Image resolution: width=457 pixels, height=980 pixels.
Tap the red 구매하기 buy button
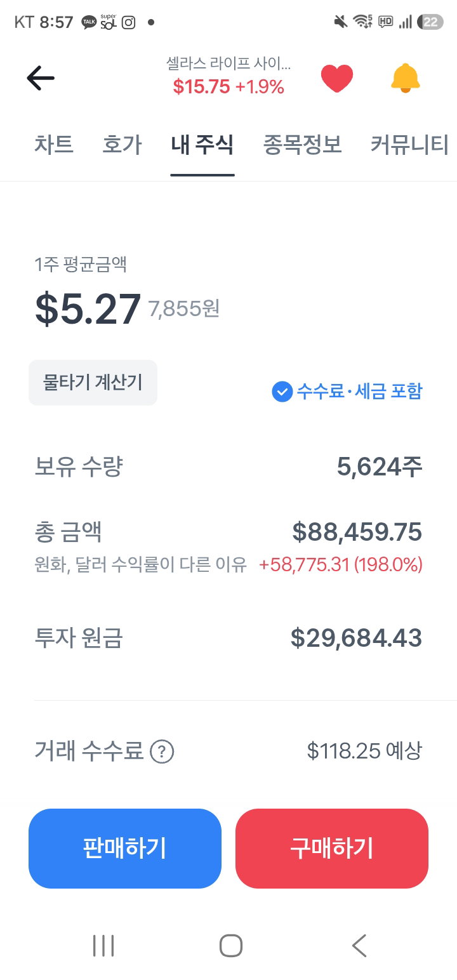[332, 848]
